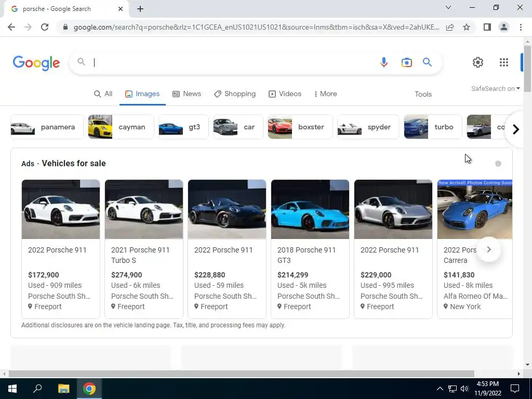Bookmark this page with star icon
Viewport: 532px width, 399px height.
pos(467,27)
